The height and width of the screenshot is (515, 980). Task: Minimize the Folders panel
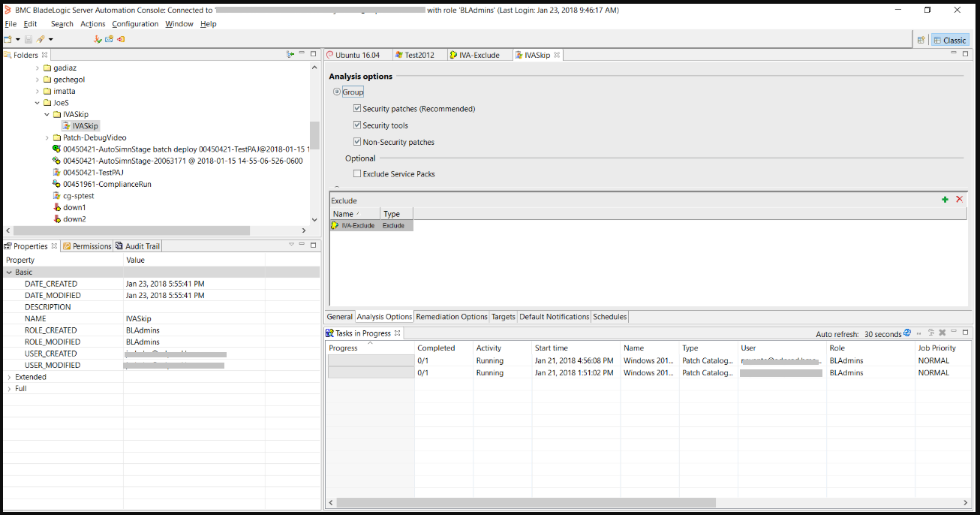point(302,54)
